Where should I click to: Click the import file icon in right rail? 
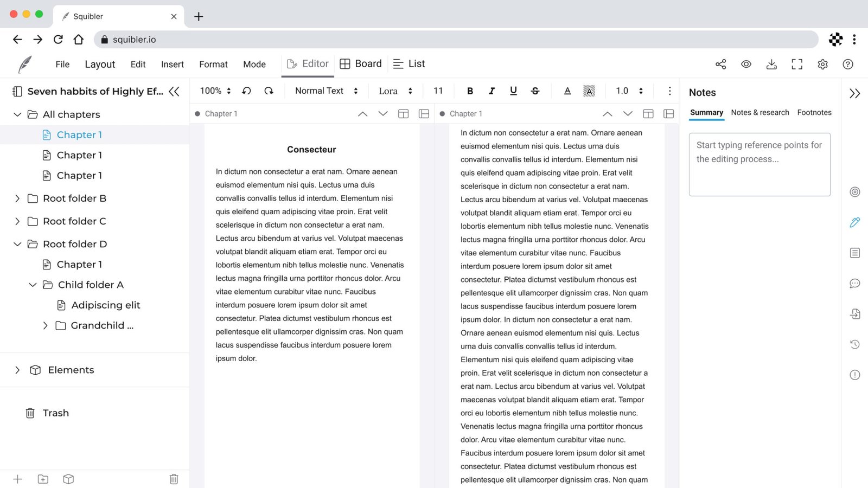[x=855, y=314]
